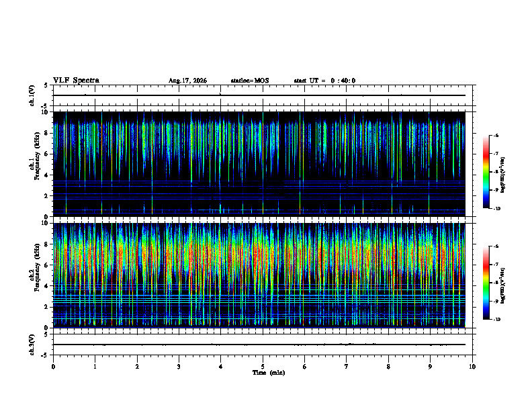Click the ch.1 color bar units label
532x411 pixels.
(503, 175)
